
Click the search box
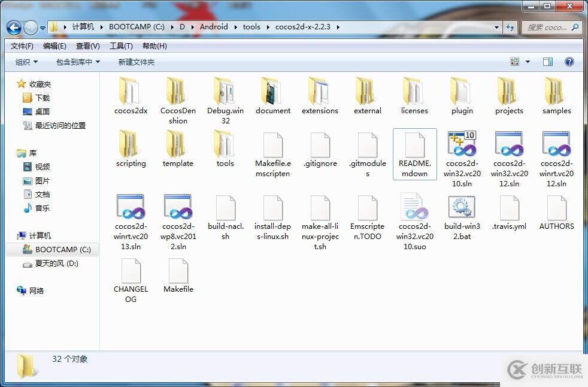click(551, 28)
